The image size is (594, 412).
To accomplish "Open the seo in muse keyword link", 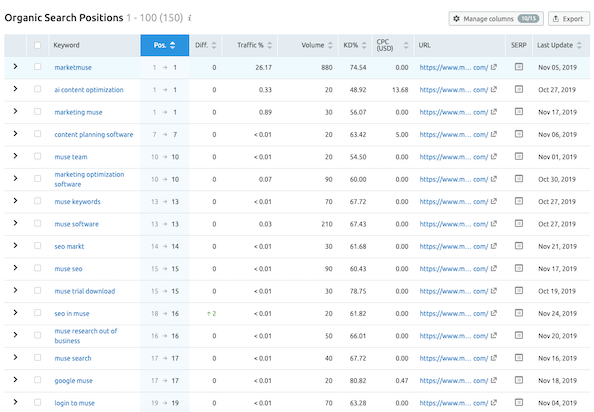I will (72, 314).
